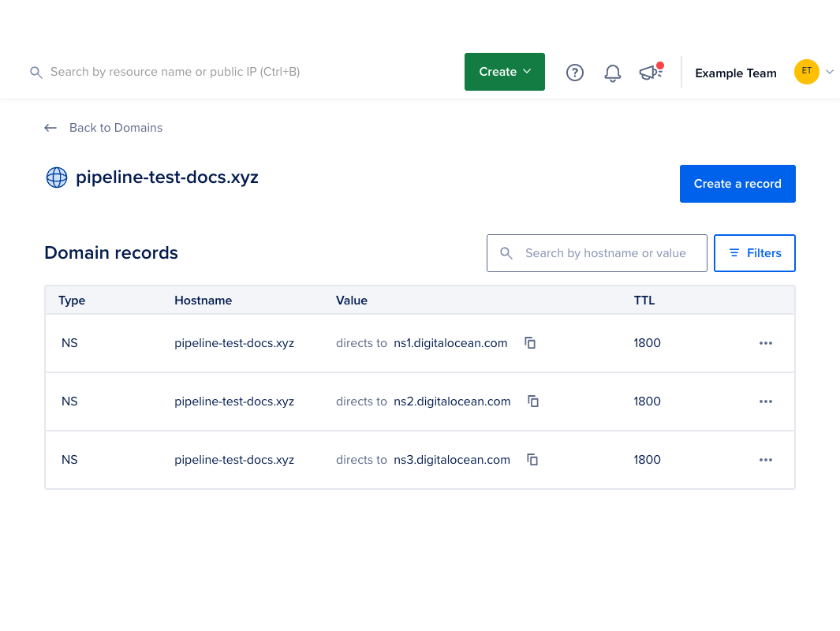Copy the ns2.digitalocean.com value
The image size is (840, 631).
533,401
